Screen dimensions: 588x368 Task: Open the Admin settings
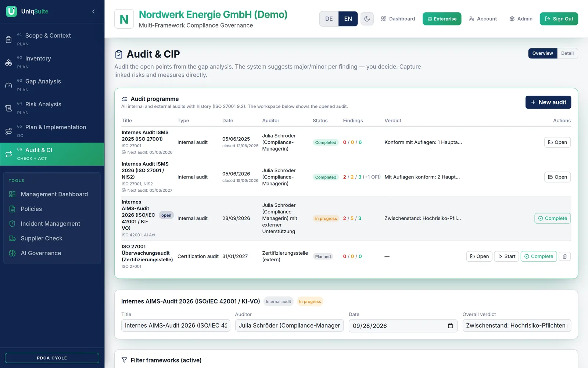click(521, 19)
